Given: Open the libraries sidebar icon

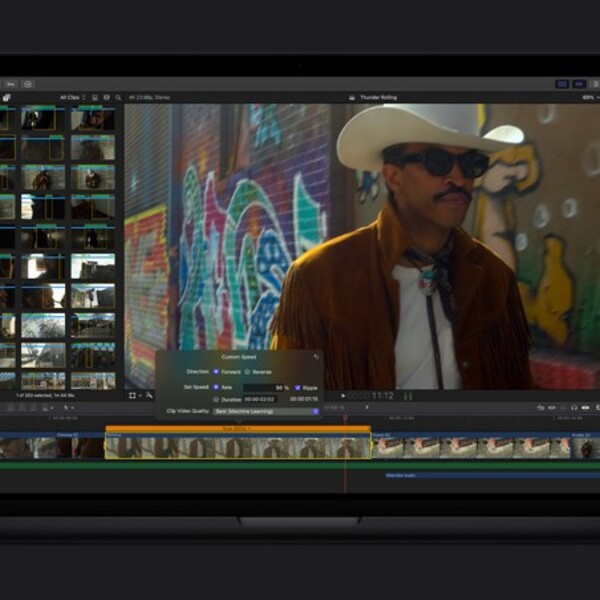Looking at the screenshot, I should (6, 98).
